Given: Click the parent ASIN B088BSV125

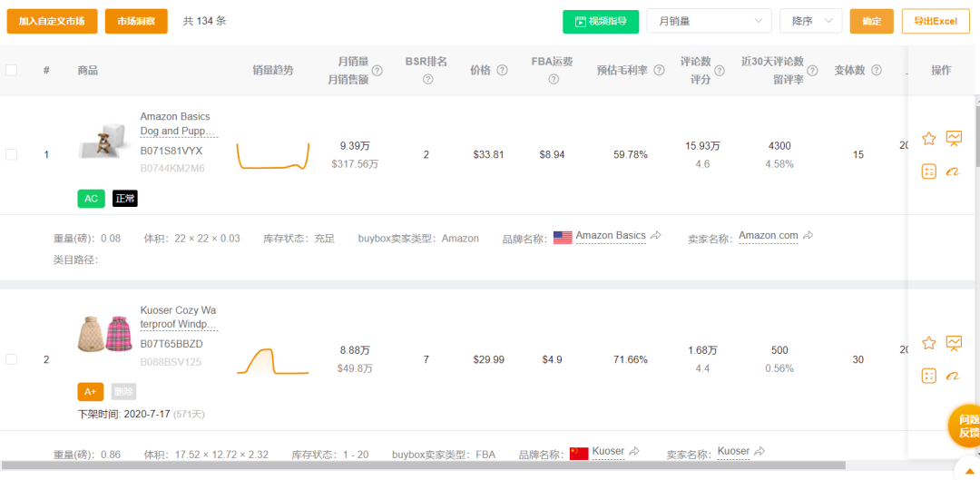Looking at the screenshot, I should [x=171, y=362].
